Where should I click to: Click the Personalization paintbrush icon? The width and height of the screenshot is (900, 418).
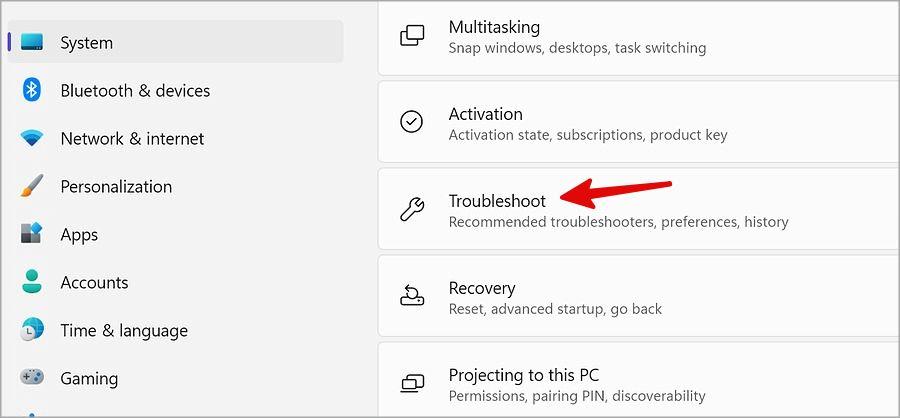tap(32, 186)
